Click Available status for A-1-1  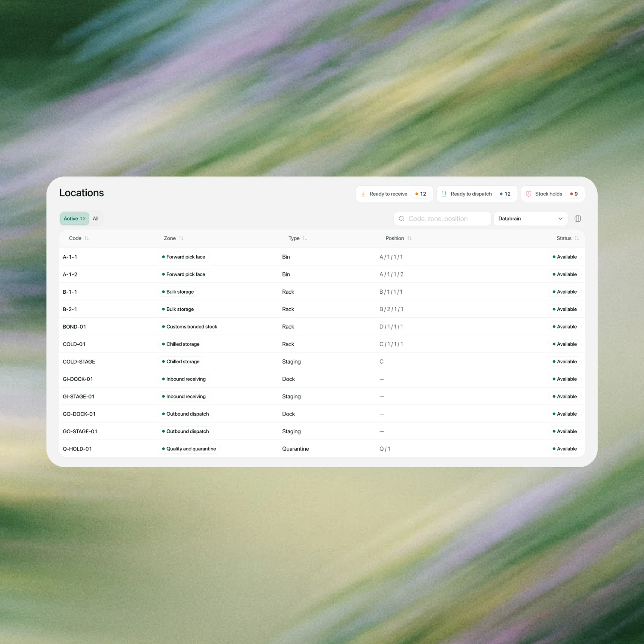pyautogui.click(x=565, y=257)
